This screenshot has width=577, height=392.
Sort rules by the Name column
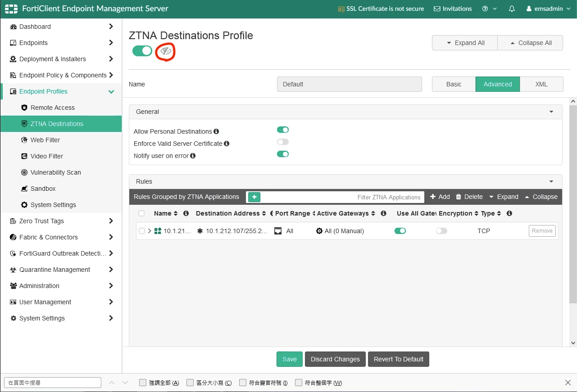(166, 213)
